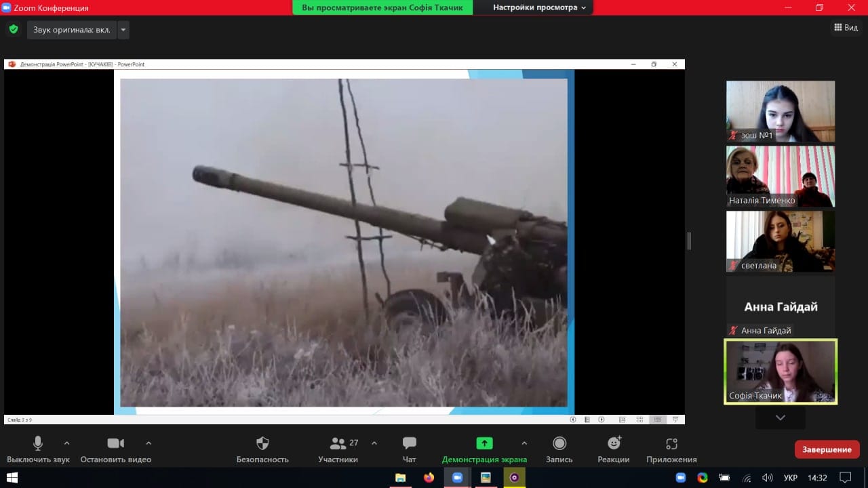Screen dimensions: 868x488
Task: Open the Реакции reactions menu
Action: coord(614,444)
